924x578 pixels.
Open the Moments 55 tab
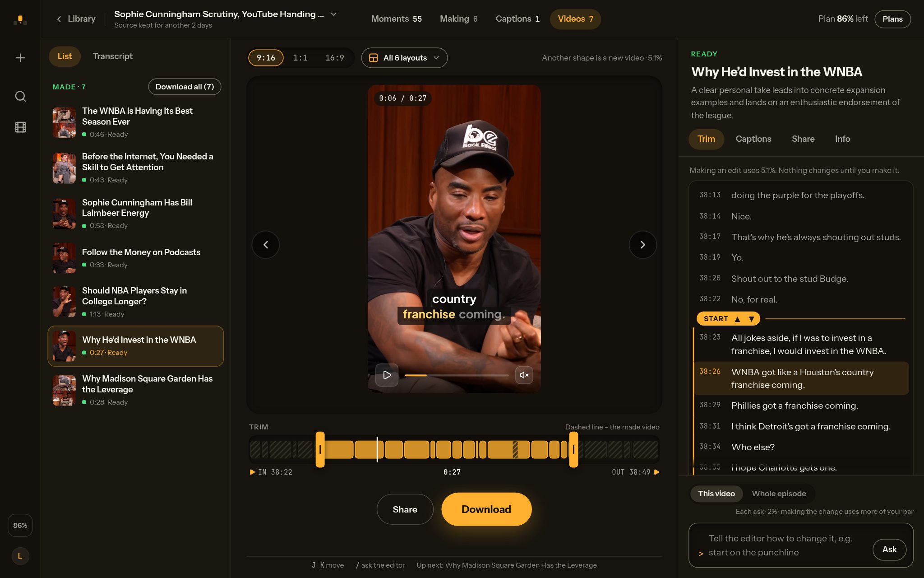[x=396, y=19]
